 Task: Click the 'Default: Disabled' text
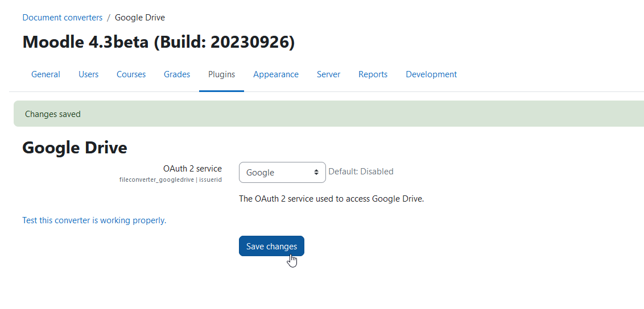361,172
